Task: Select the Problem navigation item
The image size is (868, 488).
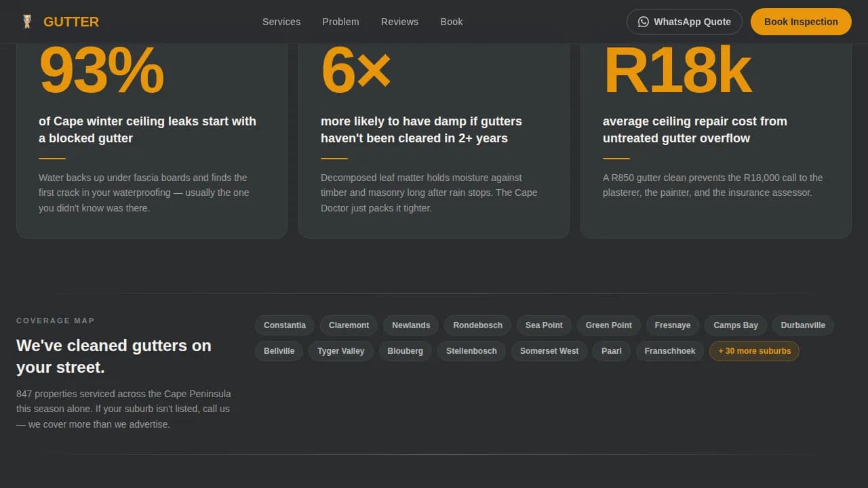Action: pos(340,21)
